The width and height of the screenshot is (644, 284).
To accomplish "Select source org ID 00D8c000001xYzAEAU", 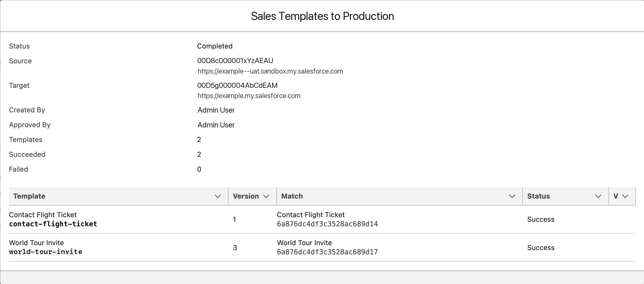I will pyautogui.click(x=235, y=61).
